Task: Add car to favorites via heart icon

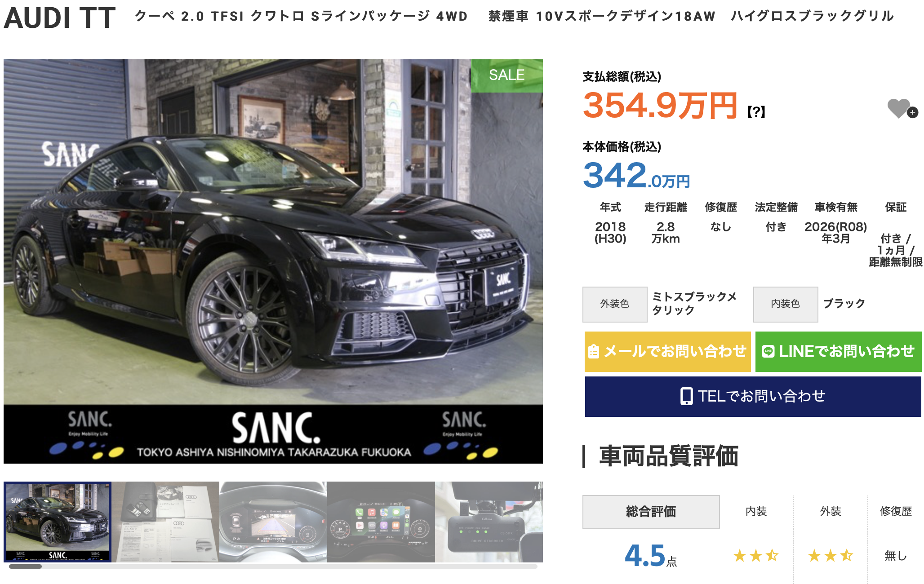Action: tap(902, 109)
